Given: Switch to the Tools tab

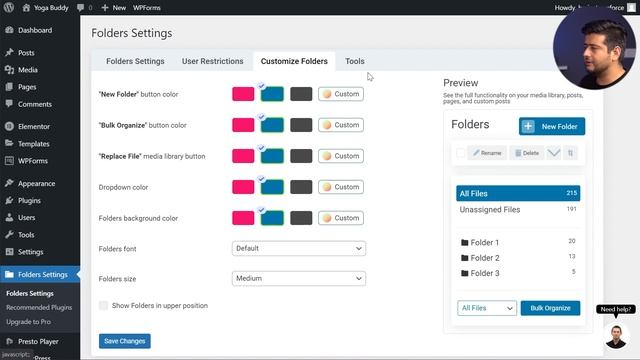Looking at the screenshot, I should click(355, 61).
